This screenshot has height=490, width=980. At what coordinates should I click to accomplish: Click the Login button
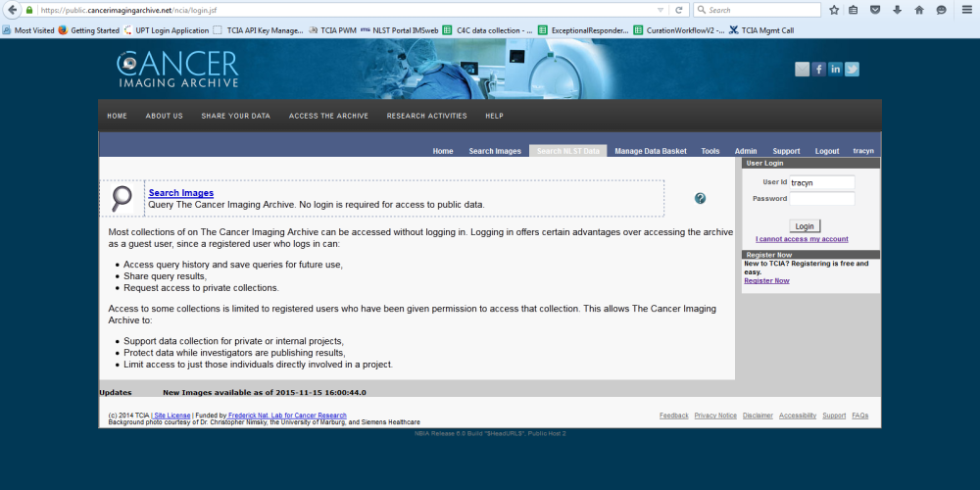805,225
